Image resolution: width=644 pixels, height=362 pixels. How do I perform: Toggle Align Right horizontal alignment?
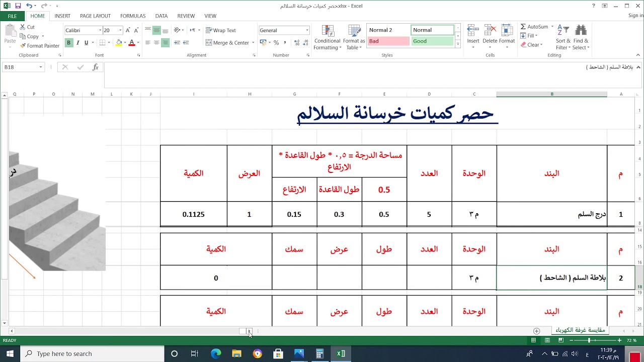tap(165, 43)
